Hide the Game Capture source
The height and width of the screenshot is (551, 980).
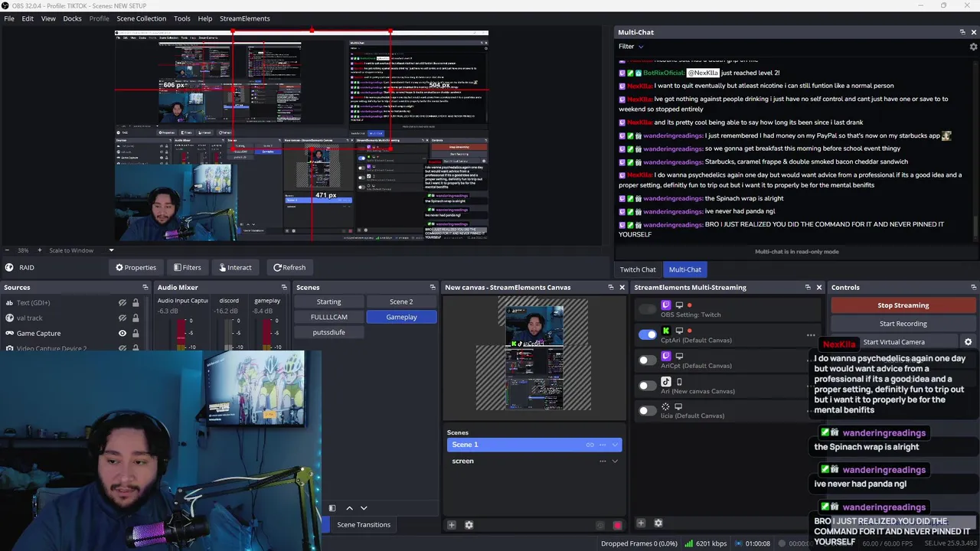[x=122, y=333]
